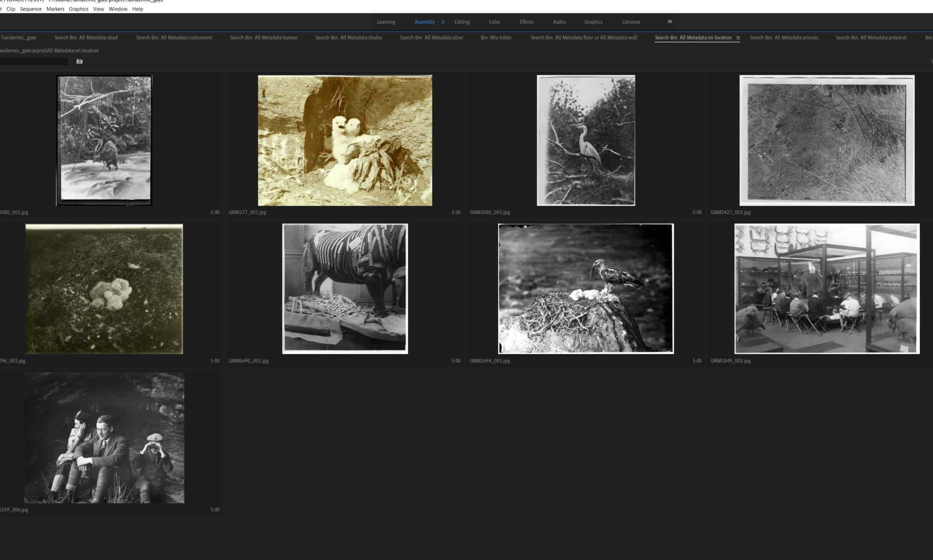Image resolution: width=933 pixels, height=560 pixels.
Task: Open the Sequence menu
Action: tap(31, 9)
